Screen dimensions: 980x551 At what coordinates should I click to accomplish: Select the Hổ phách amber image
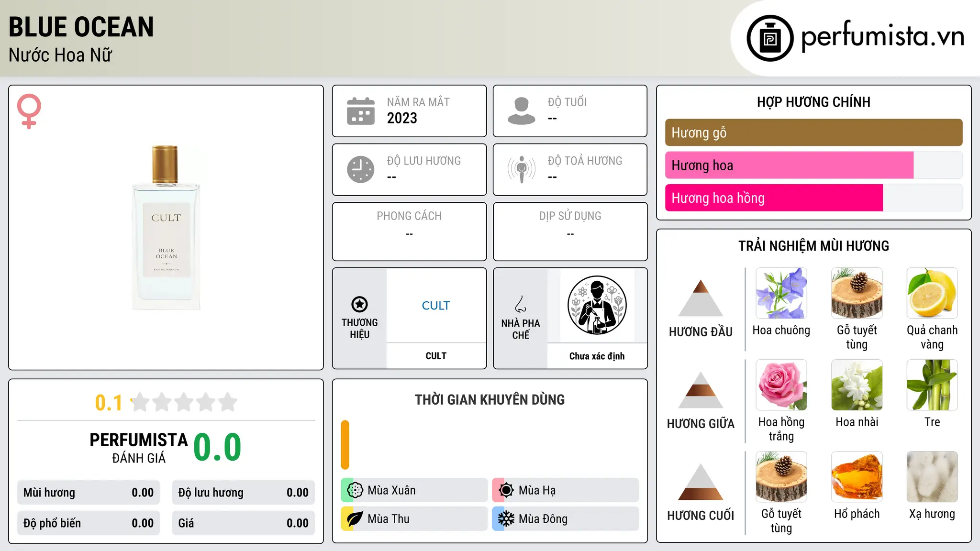pos(857,477)
